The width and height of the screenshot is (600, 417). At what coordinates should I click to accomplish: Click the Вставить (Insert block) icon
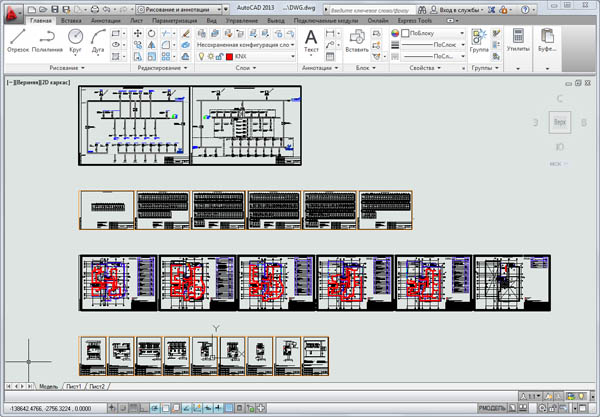click(x=356, y=40)
